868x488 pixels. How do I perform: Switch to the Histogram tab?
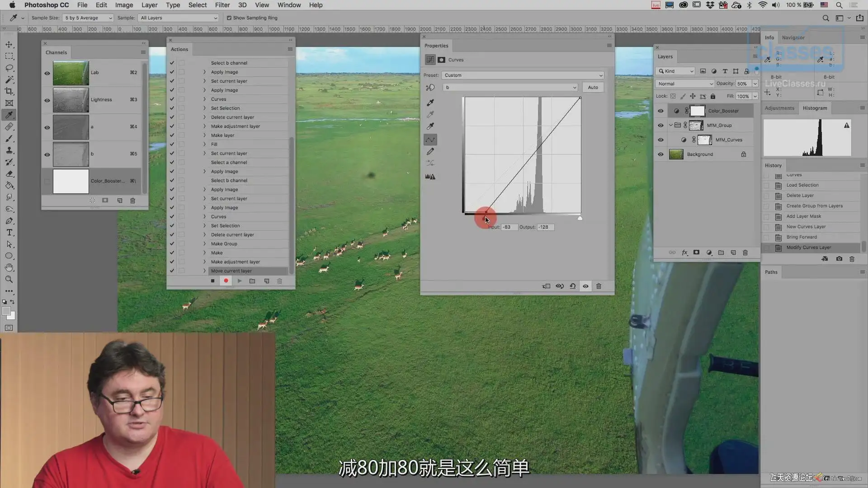pyautogui.click(x=815, y=108)
